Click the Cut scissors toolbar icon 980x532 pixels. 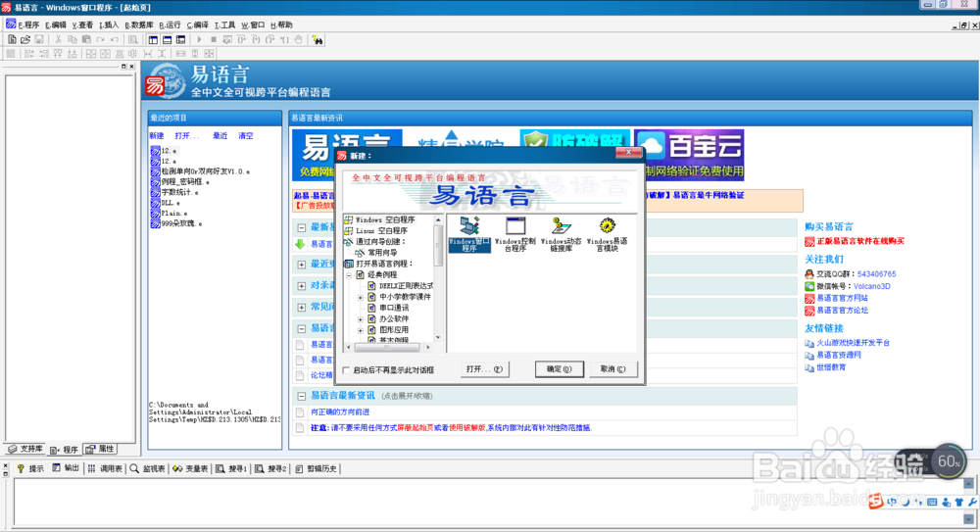(x=58, y=39)
